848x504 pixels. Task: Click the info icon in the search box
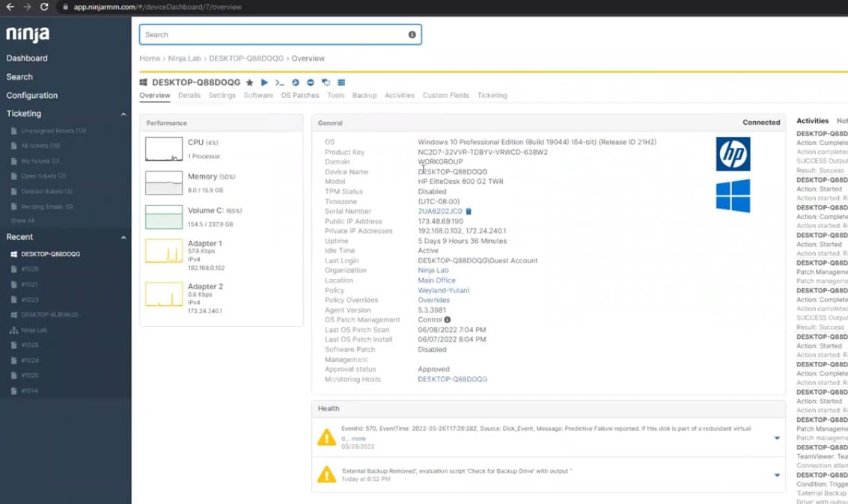click(x=412, y=34)
